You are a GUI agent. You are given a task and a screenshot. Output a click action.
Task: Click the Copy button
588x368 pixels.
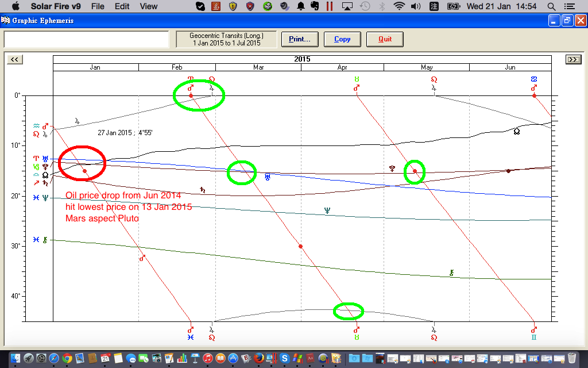342,39
